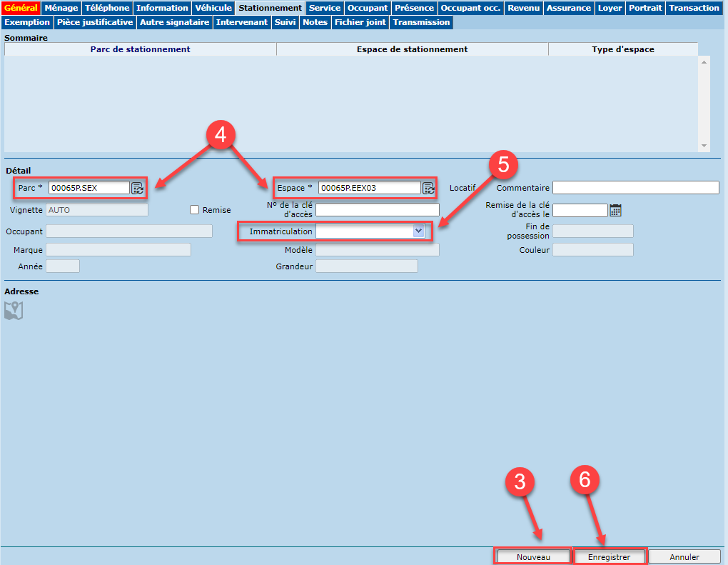Image resolution: width=728 pixels, height=565 pixels.
Task: Open calendar for Remise de la clé date
Action: pos(615,210)
